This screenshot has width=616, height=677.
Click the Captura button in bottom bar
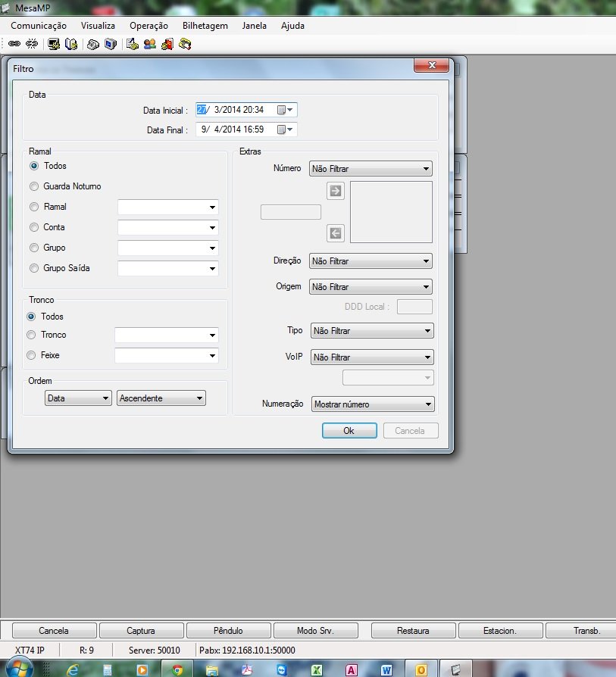141,631
